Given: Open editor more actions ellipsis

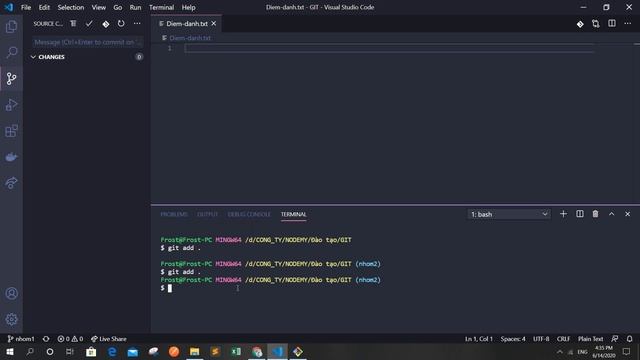Looking at the screenshot, I should 627,24.
